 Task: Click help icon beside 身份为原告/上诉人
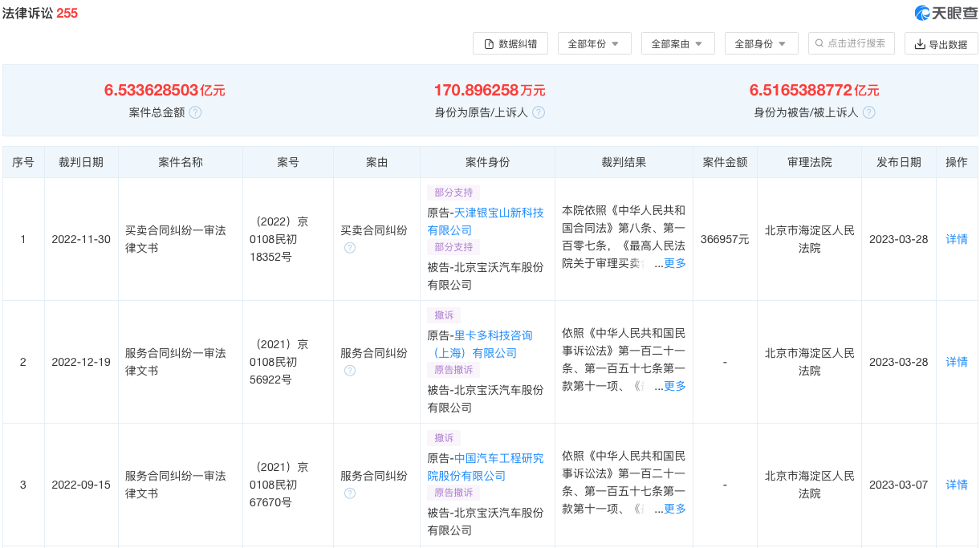click(x=539, y=112)
